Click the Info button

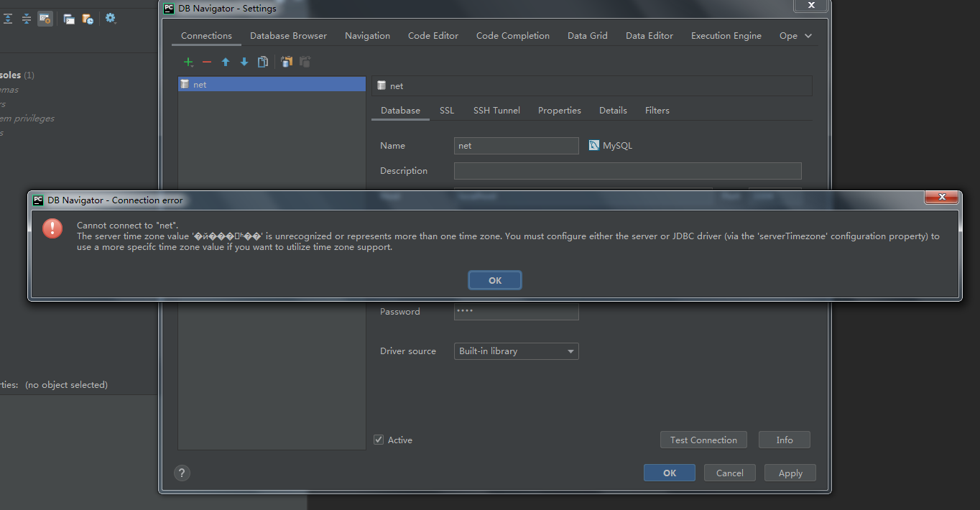coord(785,440)
